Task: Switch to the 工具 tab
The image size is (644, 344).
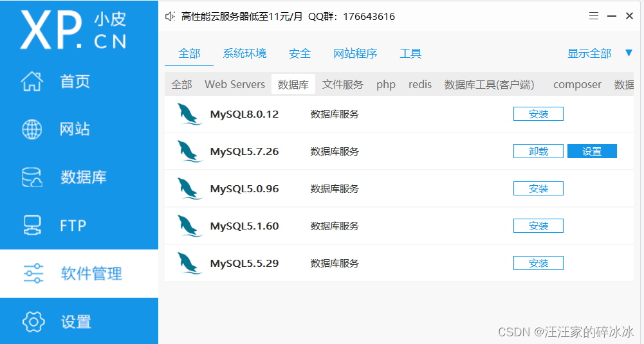Action: (410, 54)
